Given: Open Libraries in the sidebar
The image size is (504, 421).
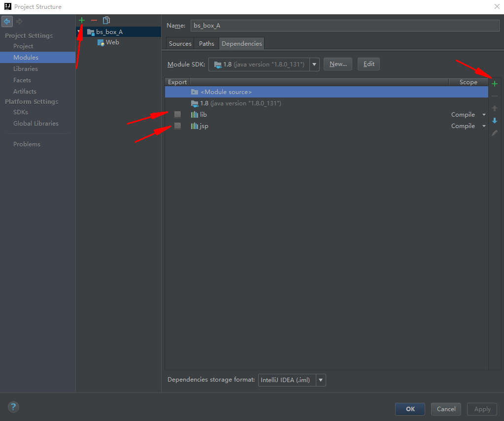Looking at the screenshot, I should (26, 69).
